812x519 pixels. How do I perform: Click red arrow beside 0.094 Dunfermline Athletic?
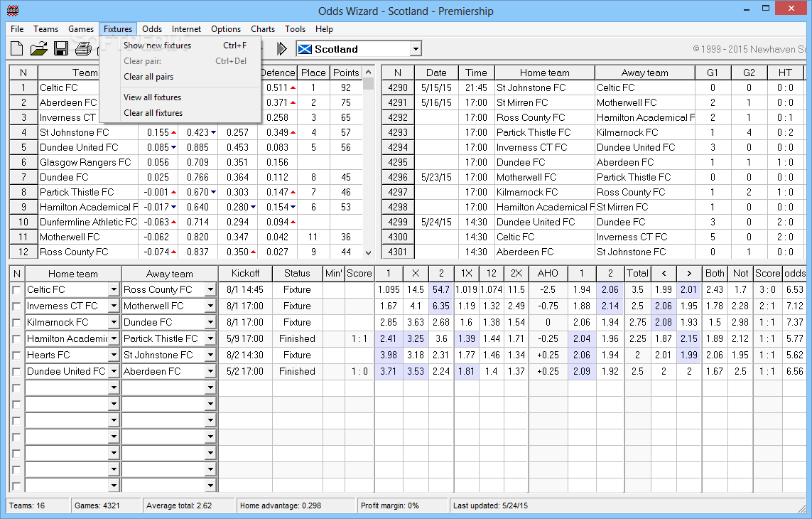tap(293, 222)
